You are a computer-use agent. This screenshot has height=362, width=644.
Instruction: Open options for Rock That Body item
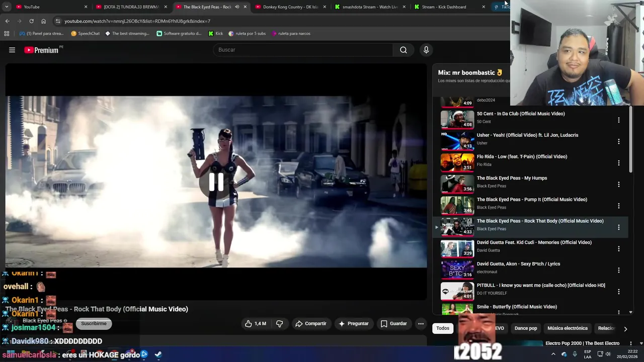click(x=619, y=227)
